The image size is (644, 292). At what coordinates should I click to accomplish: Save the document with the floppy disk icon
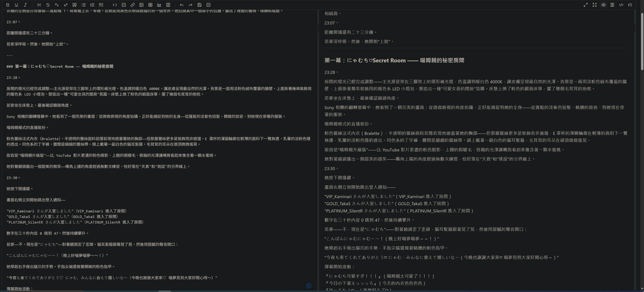click(200, 5)
